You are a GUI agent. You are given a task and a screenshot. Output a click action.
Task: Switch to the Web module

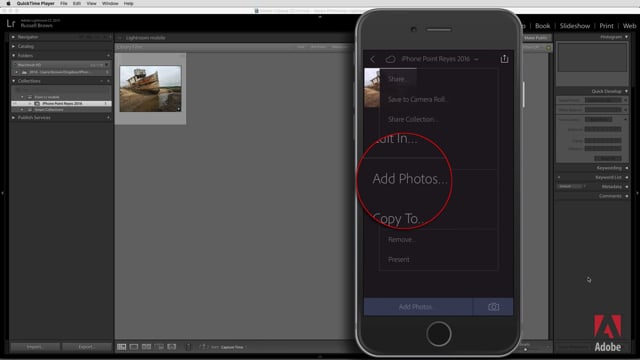point(629,26)
